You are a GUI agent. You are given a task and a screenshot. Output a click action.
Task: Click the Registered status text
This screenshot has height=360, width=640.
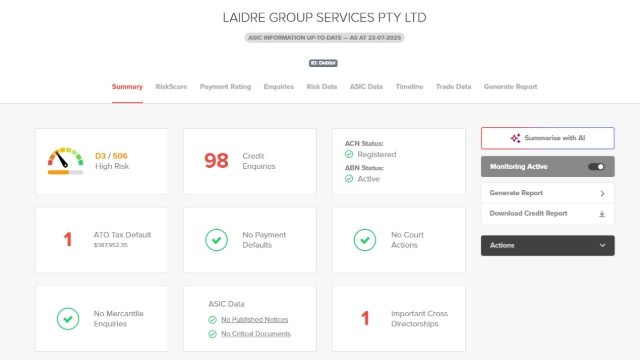377,155
